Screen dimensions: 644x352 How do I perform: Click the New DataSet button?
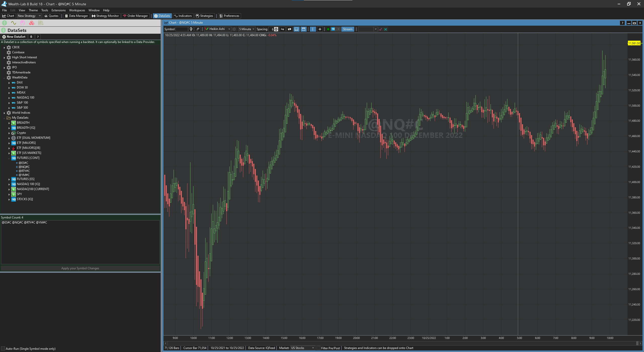pos(14,37)
